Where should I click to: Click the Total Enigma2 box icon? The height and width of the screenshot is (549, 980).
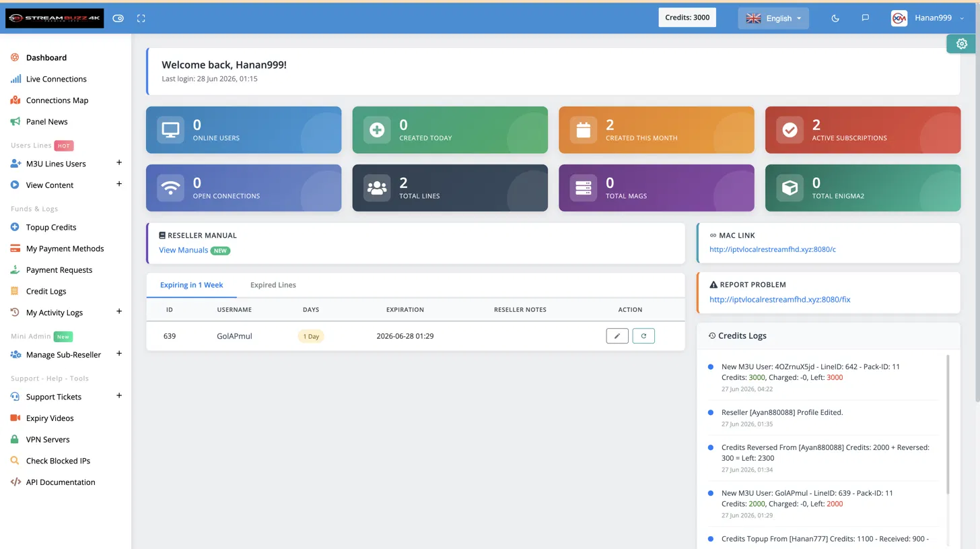790,188
